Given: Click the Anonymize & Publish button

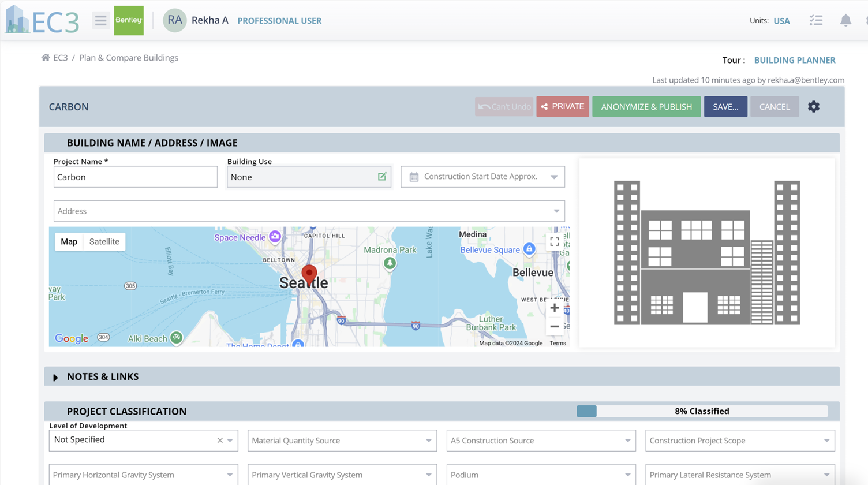Looking at the screenshot, I should [646, 107].
